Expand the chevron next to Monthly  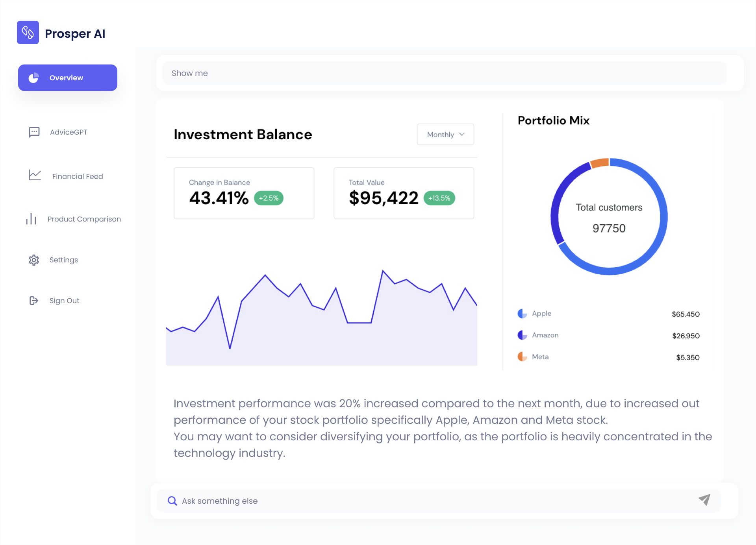(x=462, y=135)
